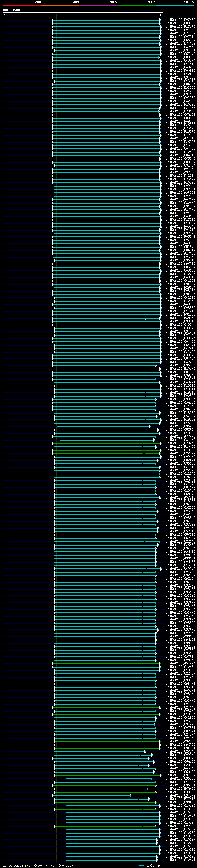Image resolution: width=197 pixels, height=868 pixels.
Task: Select hit label UniRef100_Q84LN2
Action: 180,440
